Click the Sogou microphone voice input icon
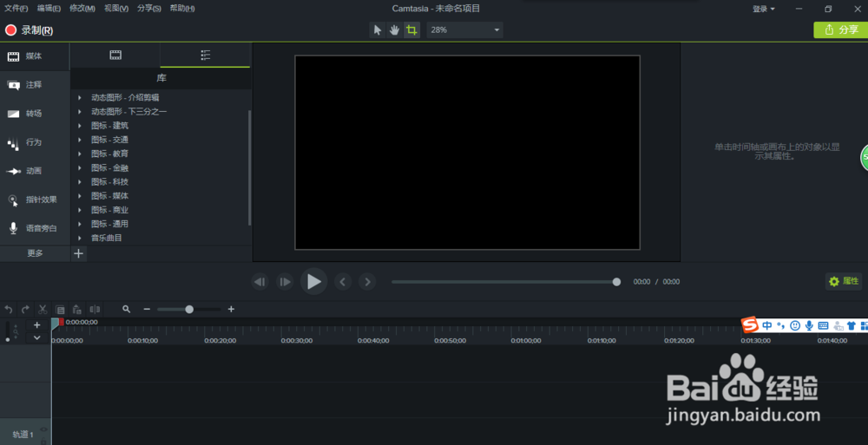The width and height of the screenshot is (868, 445). pos(809,326)
